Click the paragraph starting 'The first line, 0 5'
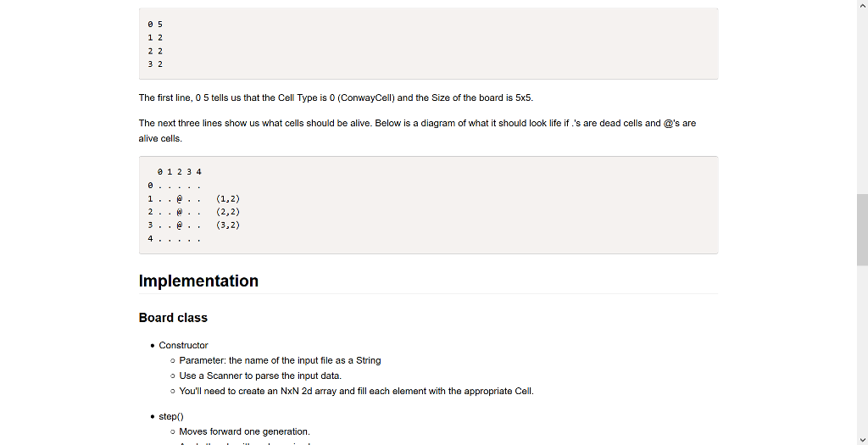This screenshot has height=445, width=868. [x=336, y=98]
